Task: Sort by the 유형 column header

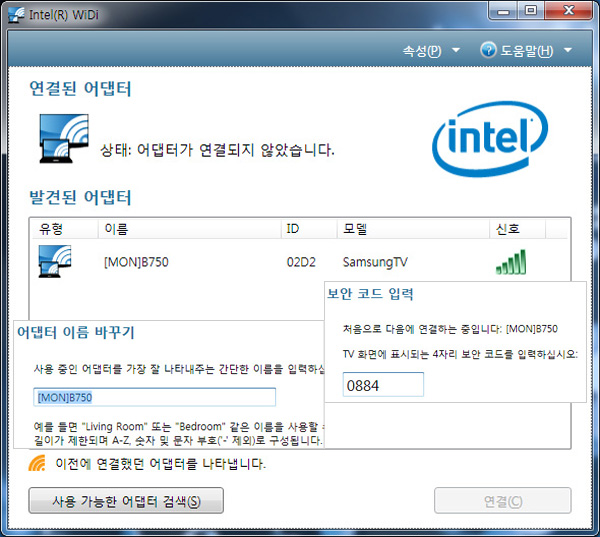Action: point(65,229)
